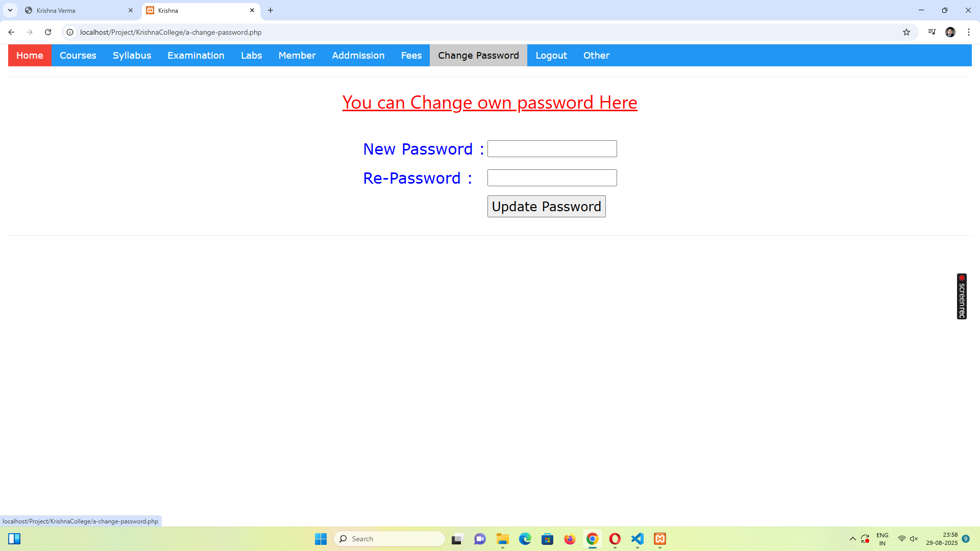The height and width of the screenshot is (551, 980).
Task: Open Chrome three-dot menu
Action: click(969, 32)
